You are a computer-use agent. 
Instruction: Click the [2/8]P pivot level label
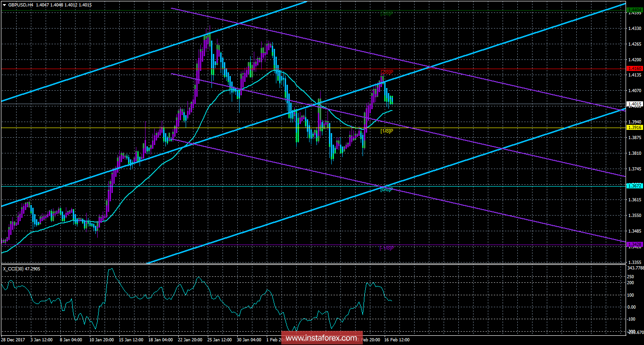pyautogui.click(x=386, y=72)
